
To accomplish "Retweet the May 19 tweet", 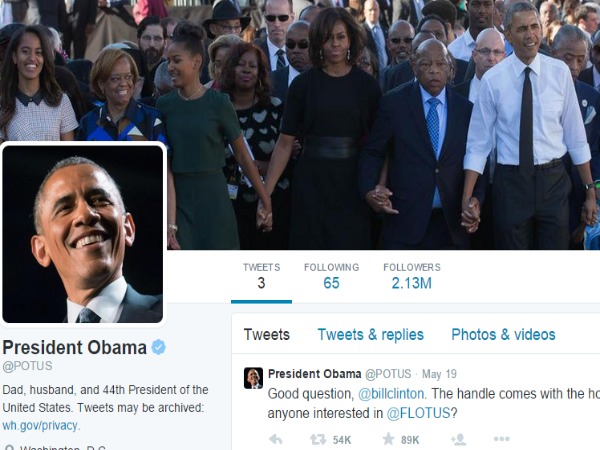I will pyautogui.click(x=318, y=440).
